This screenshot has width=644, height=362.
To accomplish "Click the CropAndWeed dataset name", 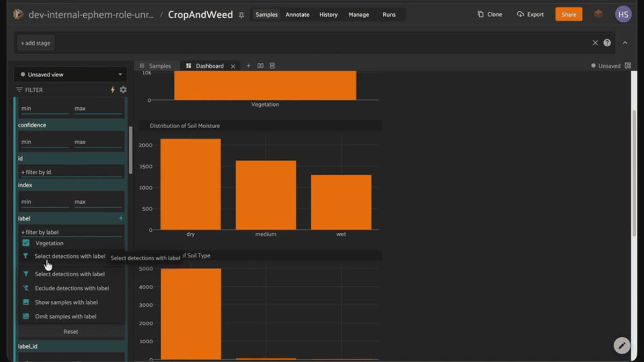I will [x=200, y=14].
